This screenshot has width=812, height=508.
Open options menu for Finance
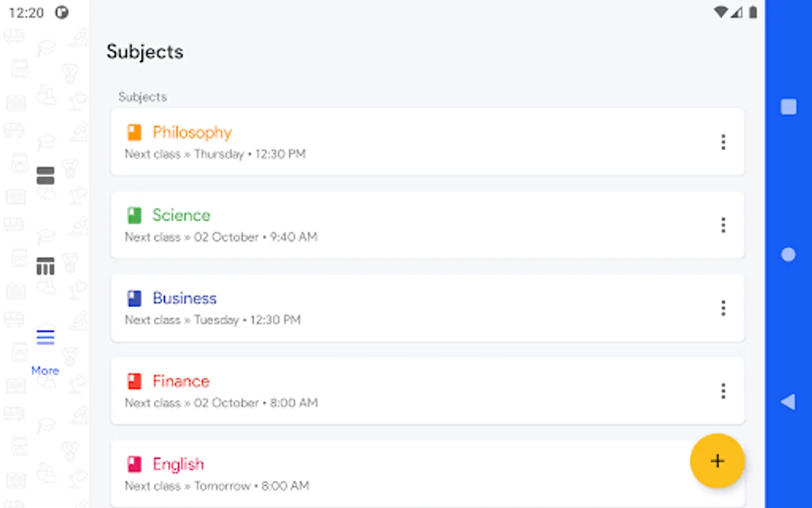[x=723, y=391]
